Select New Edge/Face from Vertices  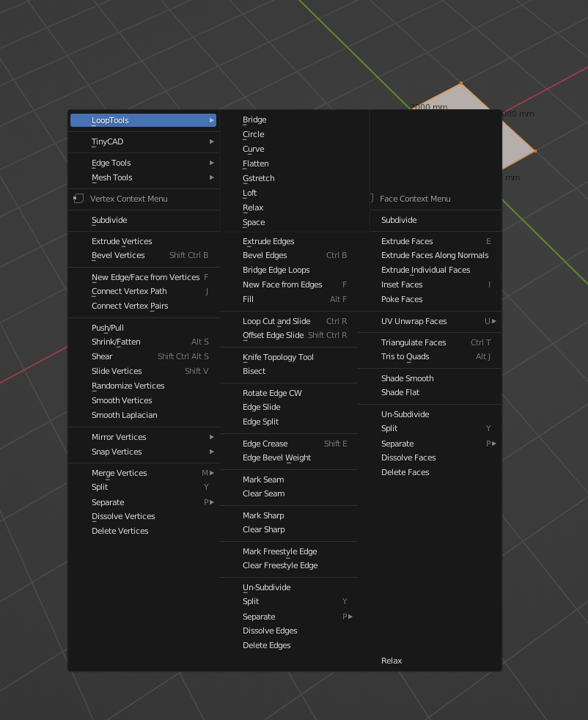[x=143, y=277]
